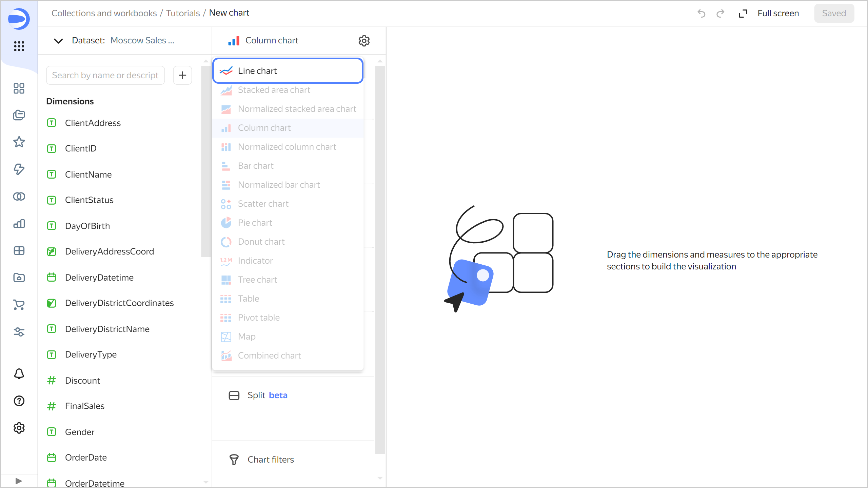This screenshot has width=868, height=488.
Task: Open the favorites star in sidebar
Action: [19, 142]
